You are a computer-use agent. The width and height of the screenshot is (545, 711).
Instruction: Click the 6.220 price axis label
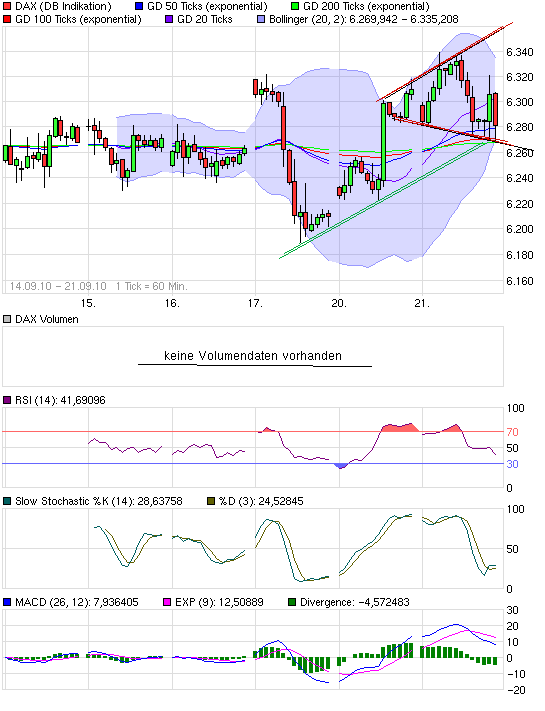[x=520, y=204]
